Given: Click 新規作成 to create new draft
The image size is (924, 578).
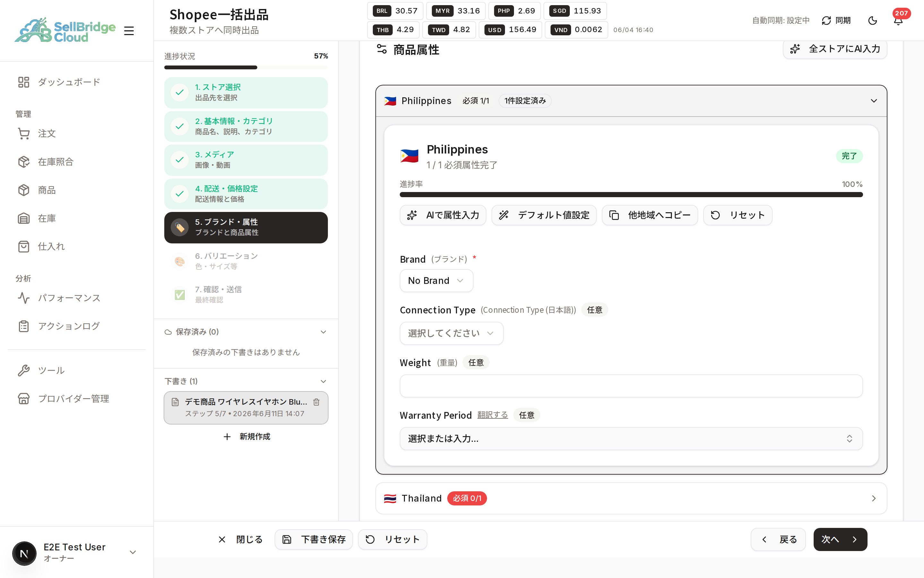Looking at the screenshot, I should pyautogui.click(x=246, y=437).
